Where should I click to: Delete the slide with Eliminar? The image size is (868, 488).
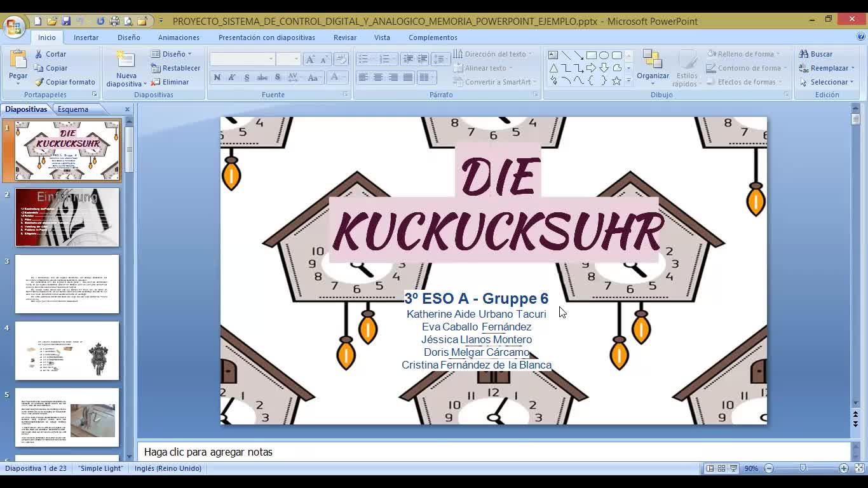coord(170,82)
